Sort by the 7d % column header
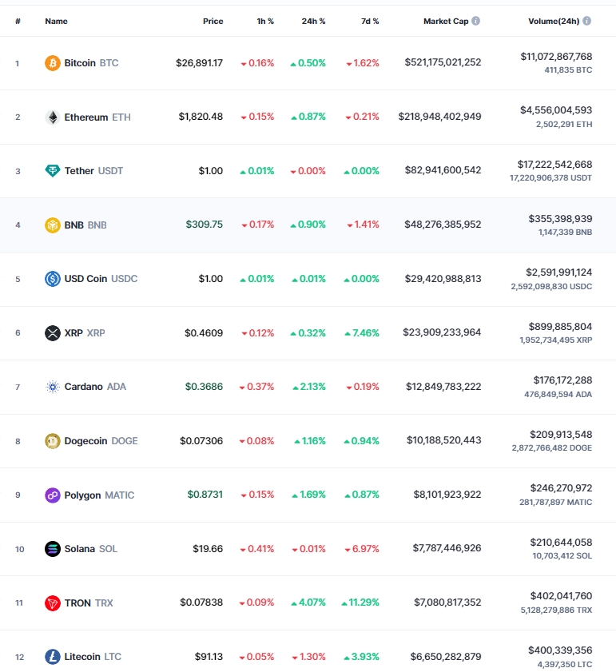 370,21
